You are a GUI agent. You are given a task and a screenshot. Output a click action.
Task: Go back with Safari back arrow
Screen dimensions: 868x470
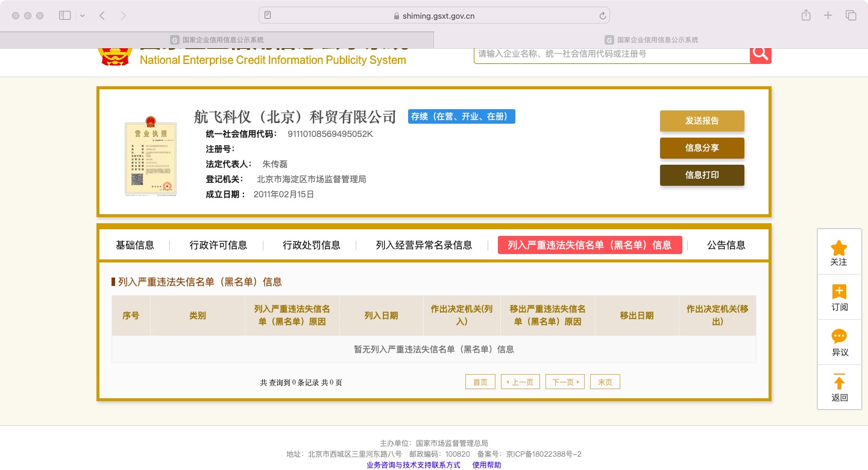(102, 16)
